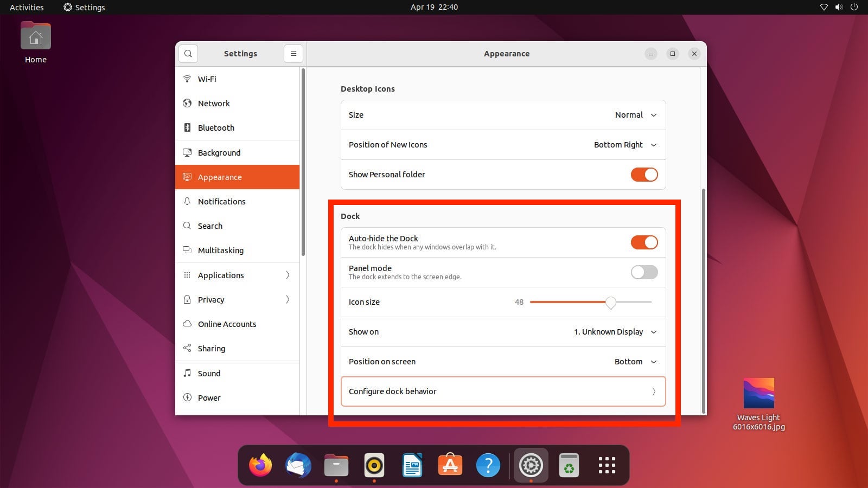Screen dimensions: 868x488
Task: Show the Applications grid
Action: [606, 465]
